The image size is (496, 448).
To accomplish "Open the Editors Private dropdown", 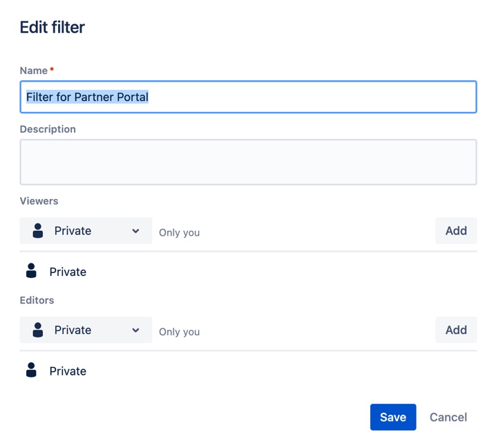I will (86, 330).
